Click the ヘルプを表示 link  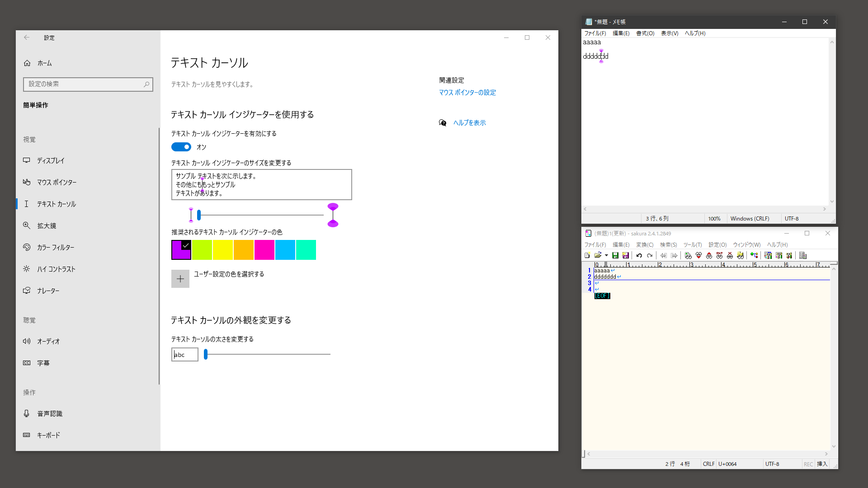(x=469, y=123)
